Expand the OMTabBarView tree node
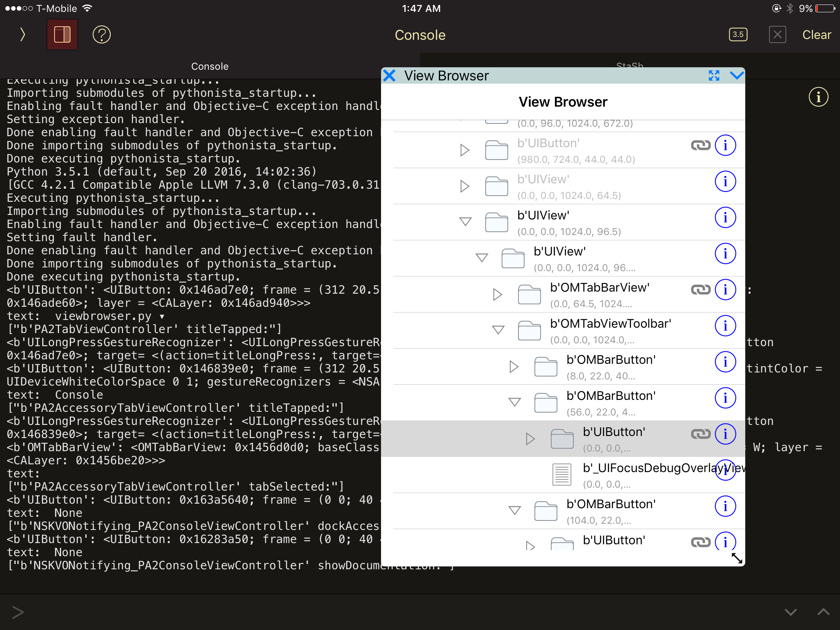This screenshot has width=840, height=630. pyautogui.click(x=498, y=294)
